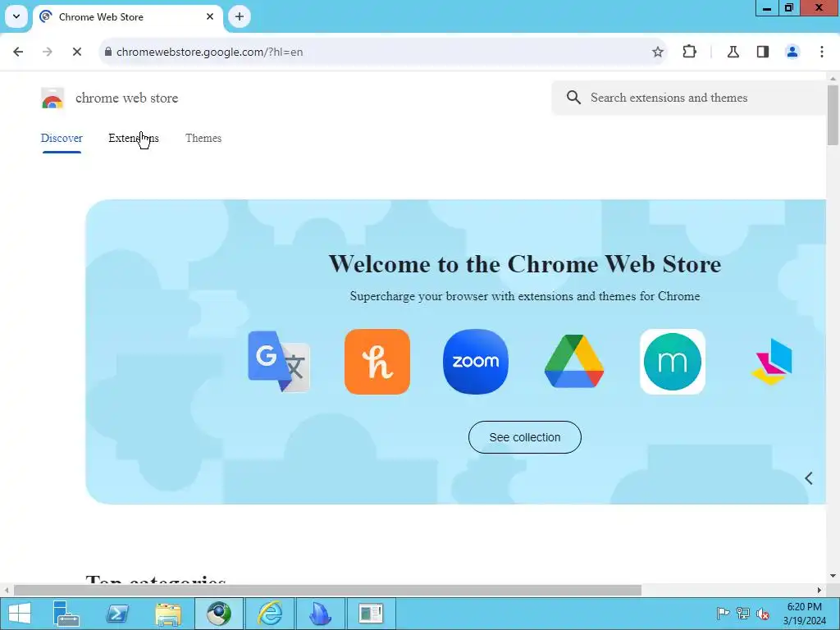The height and width of the screenshot is (630, 840).
Task: Toggle the browser side panel
Action: (x=763, y=52)
